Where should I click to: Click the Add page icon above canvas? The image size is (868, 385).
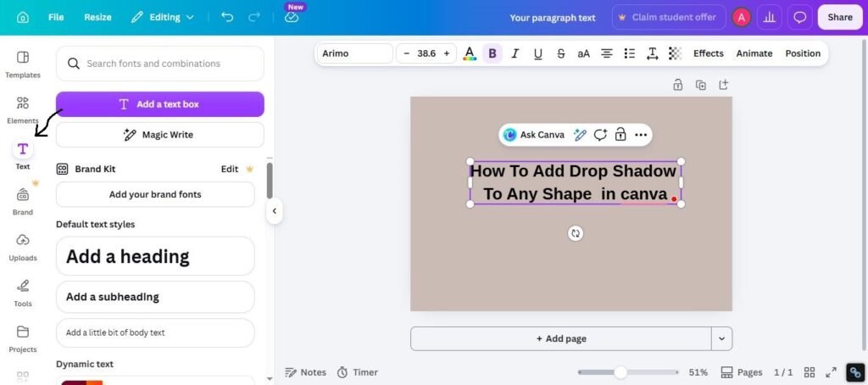724,85
